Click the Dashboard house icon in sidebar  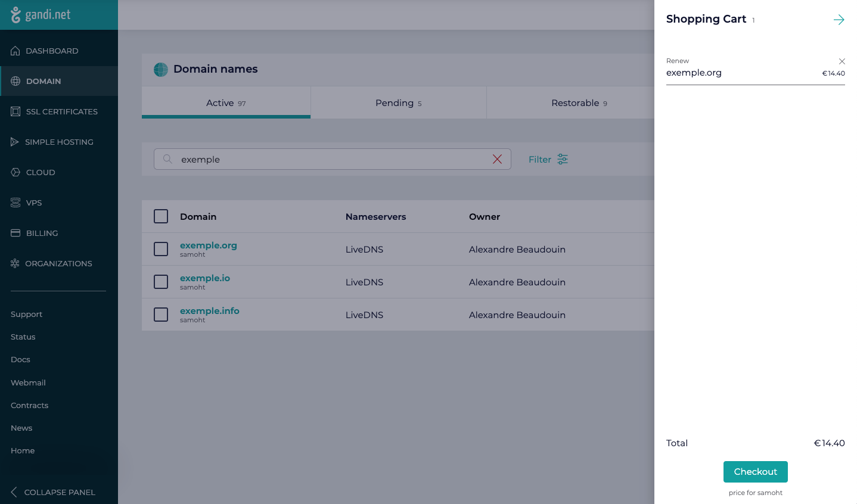pyautogui.click(x=15, y=51)
